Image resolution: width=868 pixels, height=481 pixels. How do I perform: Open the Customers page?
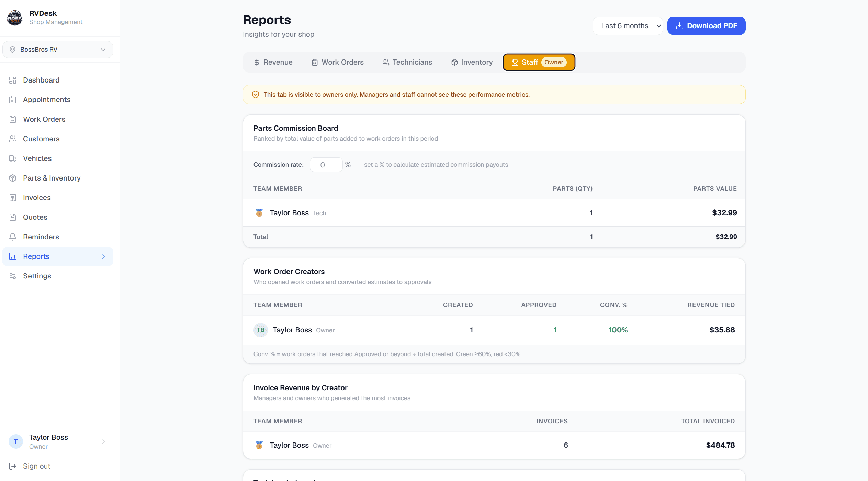[x=58, y=139]
